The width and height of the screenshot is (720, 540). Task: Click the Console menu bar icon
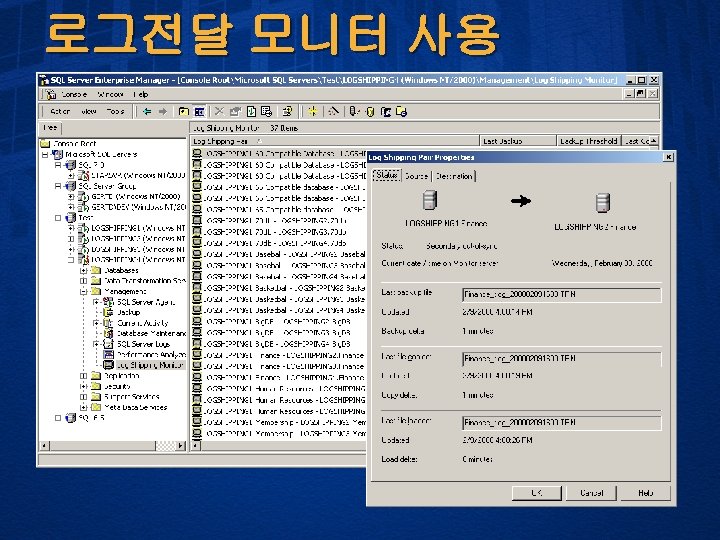pyautogui.click(x=51, y=94)
